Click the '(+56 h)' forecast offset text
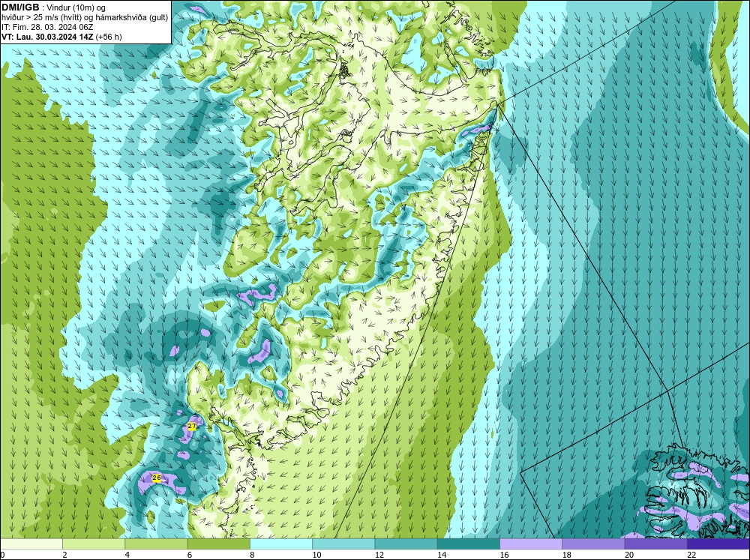Screen dimensions: 750x560 click(109, 37)
